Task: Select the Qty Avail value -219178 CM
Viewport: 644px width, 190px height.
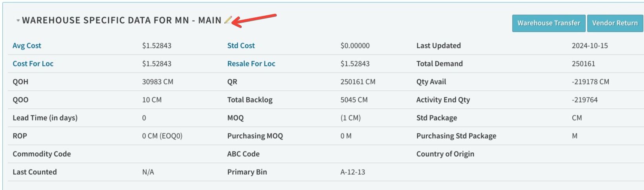Action: 590,82
